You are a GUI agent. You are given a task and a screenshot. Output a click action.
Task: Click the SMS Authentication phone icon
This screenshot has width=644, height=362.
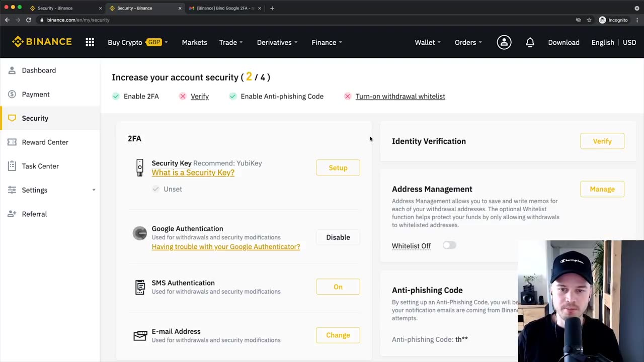pyautogui.click(x=140, y=287)
